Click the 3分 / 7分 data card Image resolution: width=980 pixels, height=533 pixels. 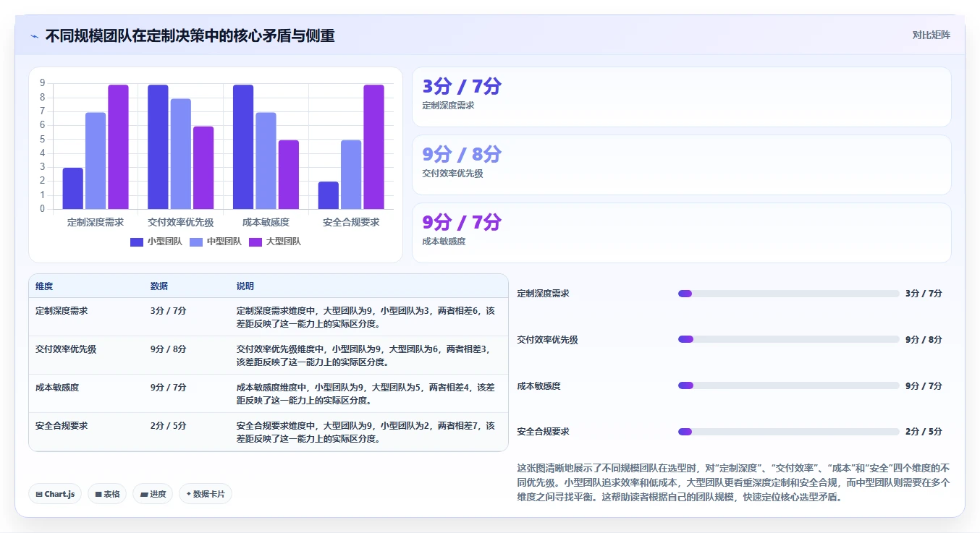[x=681, y=97]
